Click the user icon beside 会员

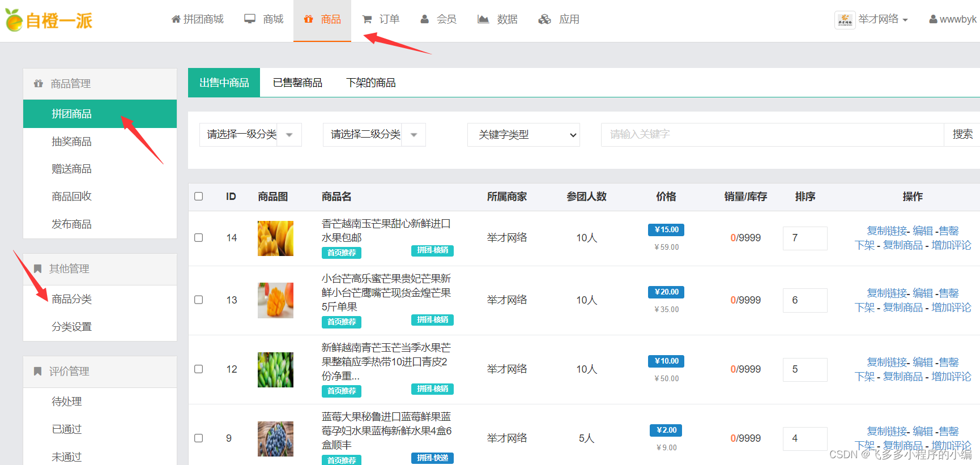(x=425, y=19)
